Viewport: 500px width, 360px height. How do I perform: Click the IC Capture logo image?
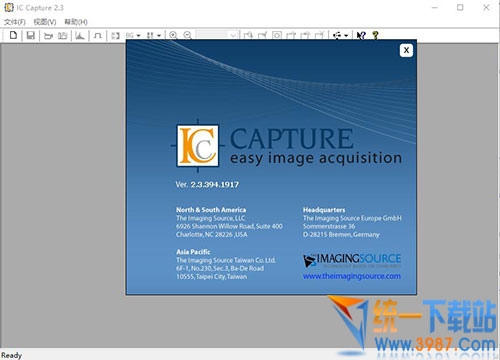(x=198, y=146)
